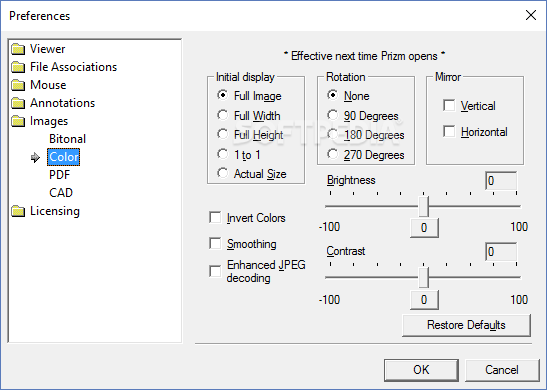Click the Contrast value input field
Viewport: 547px width, 390px height.
[501, 252]
